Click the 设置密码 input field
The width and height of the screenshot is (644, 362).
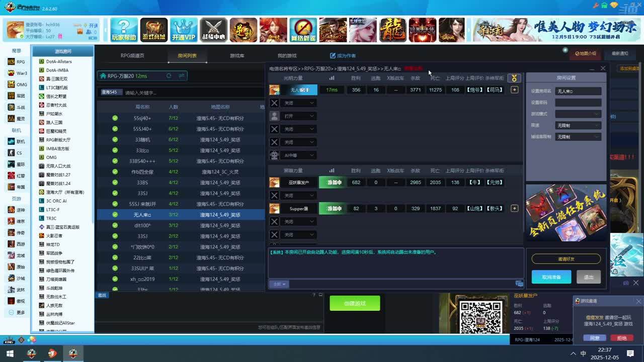tap(578, 103)
